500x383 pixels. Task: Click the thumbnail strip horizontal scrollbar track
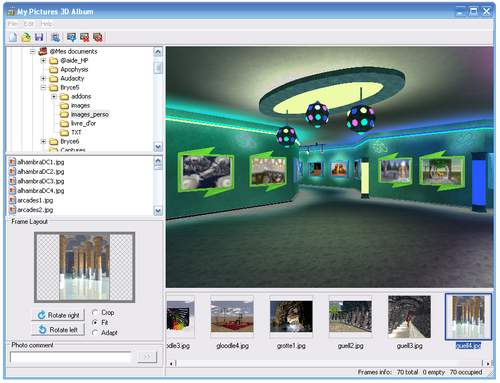(x=328, y=363)
